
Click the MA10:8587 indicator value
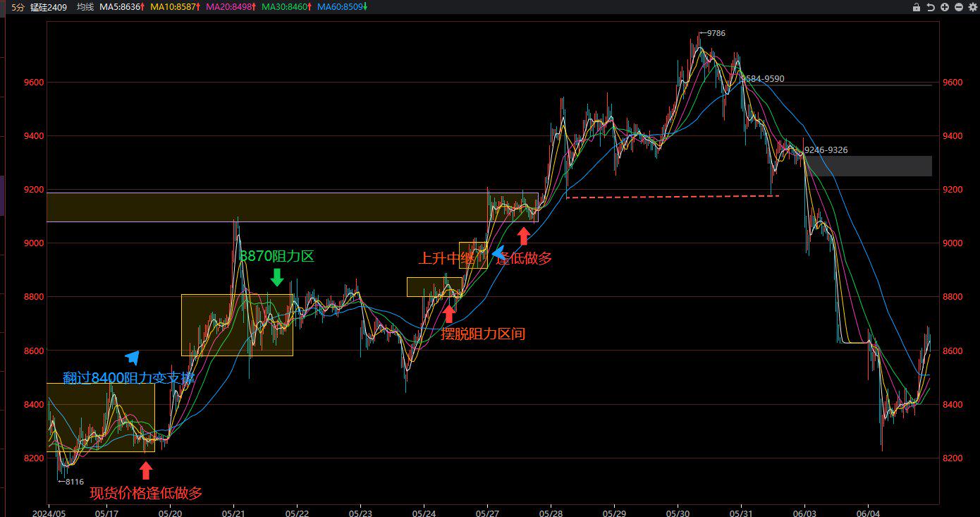pos(176,7)
